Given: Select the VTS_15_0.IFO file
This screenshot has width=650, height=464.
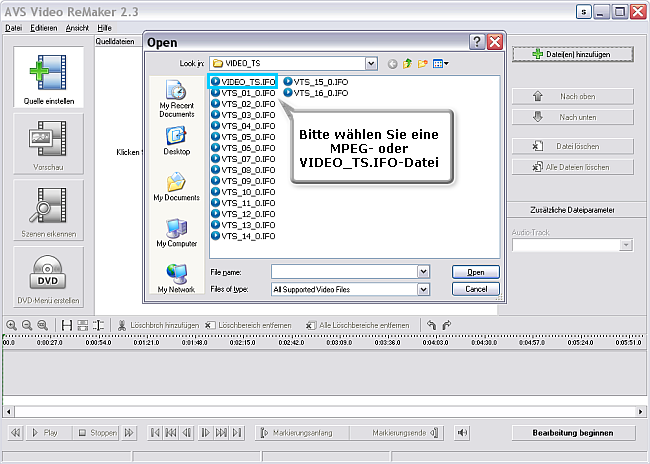Looking at the screenshot, I should [315, 82].
